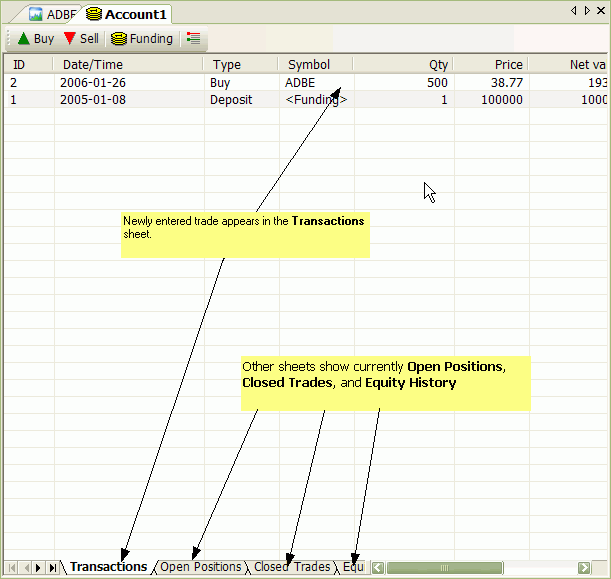The width and height of the screenshot is (611, 579).
Task: Click the horizontal scrollbar right arrow
Action: tap(584, 567)
